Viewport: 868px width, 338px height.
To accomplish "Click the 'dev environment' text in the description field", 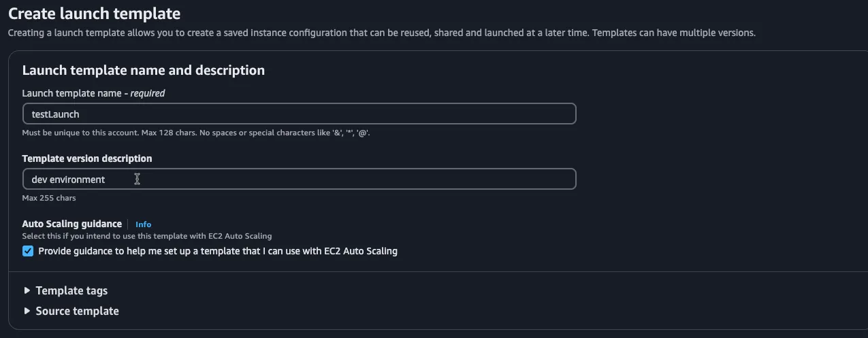I will pos(68,180).
